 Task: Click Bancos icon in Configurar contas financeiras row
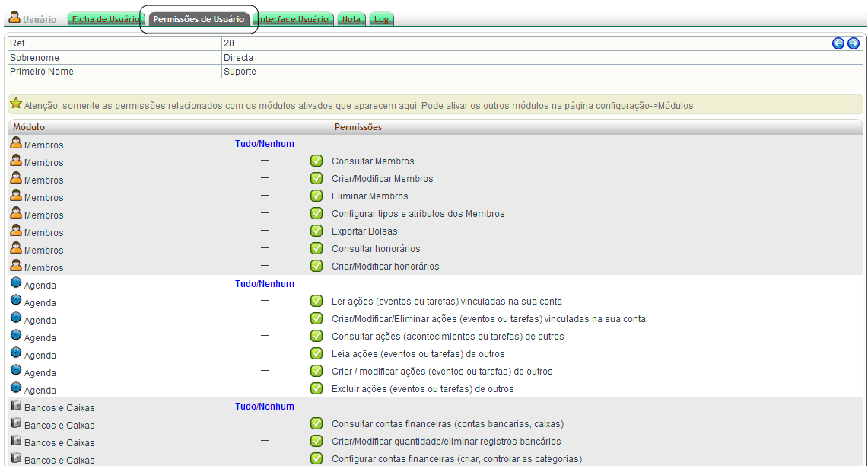16,458
